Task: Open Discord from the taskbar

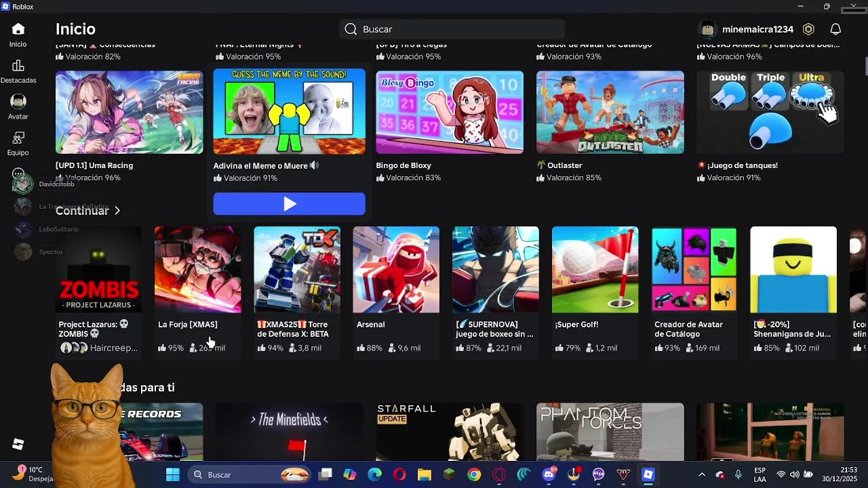Action: (x=549, y=474)
